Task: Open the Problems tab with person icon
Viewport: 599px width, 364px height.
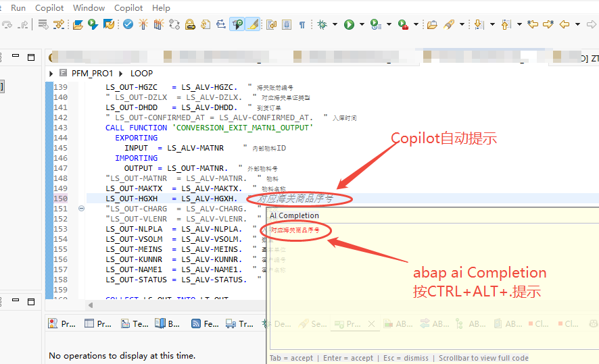Action: point(62,324)
